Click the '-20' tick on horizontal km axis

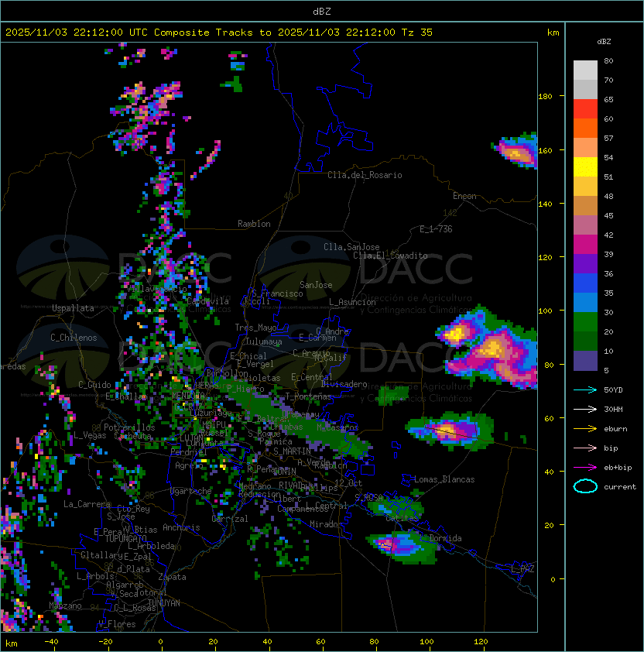[105, 642]
